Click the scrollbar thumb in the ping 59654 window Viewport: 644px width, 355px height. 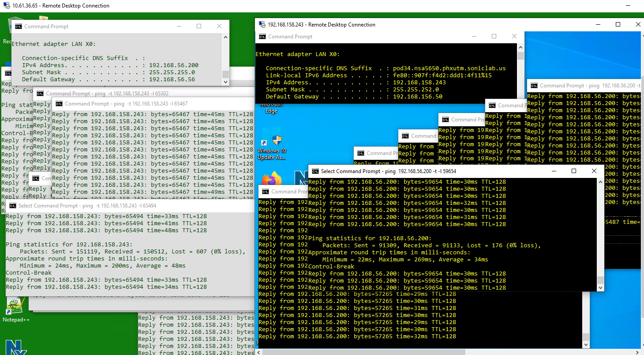click(600, 280)
